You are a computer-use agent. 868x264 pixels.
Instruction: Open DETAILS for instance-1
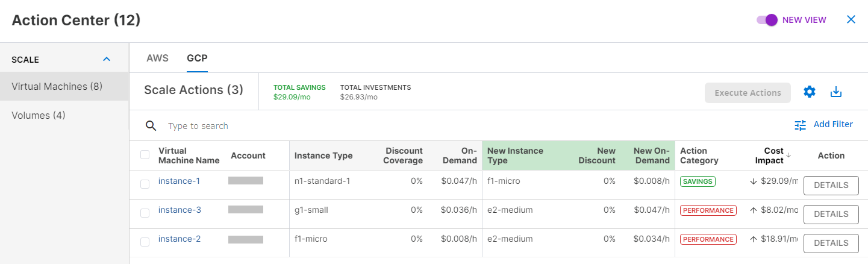click(831, 186)
